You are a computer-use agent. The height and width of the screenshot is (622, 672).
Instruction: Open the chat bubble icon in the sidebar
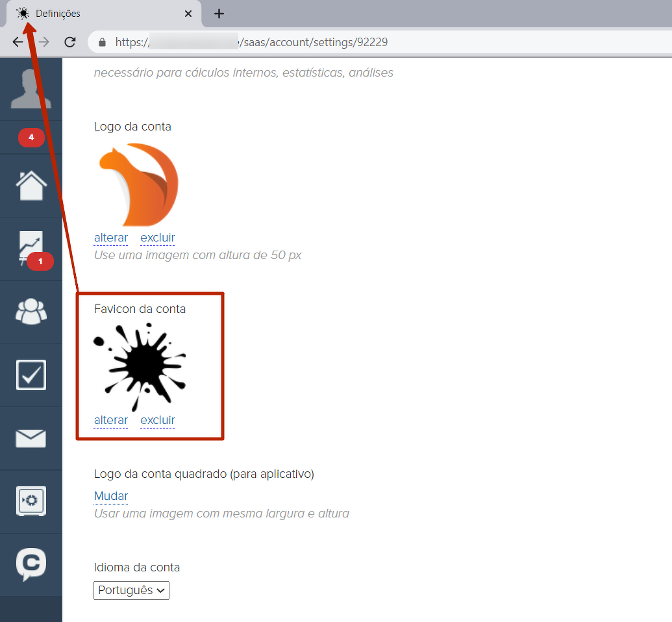coord(31,564)
